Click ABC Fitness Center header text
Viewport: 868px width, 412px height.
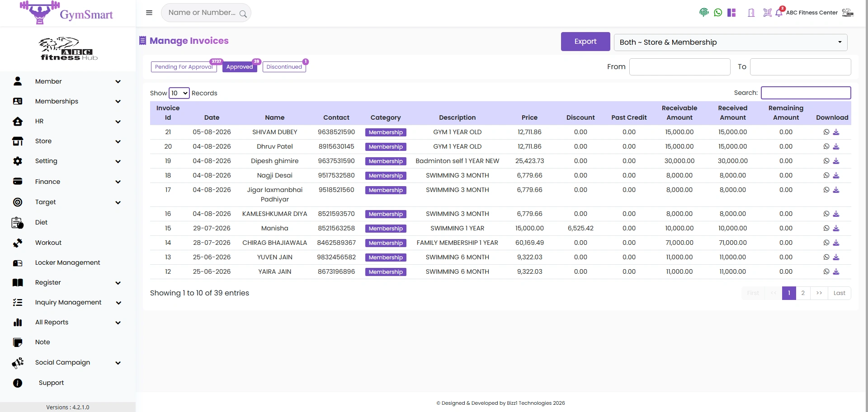point(812,13)
